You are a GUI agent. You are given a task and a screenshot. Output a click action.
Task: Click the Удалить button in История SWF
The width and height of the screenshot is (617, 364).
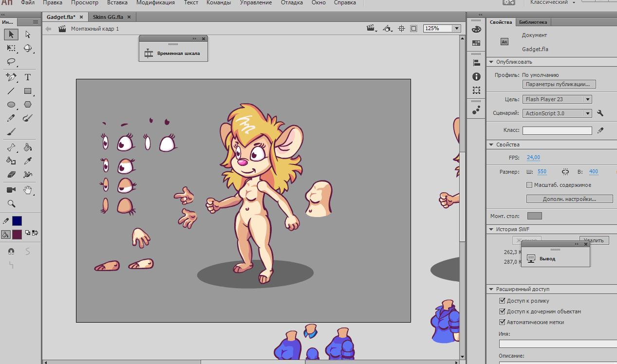pos(594,240)
